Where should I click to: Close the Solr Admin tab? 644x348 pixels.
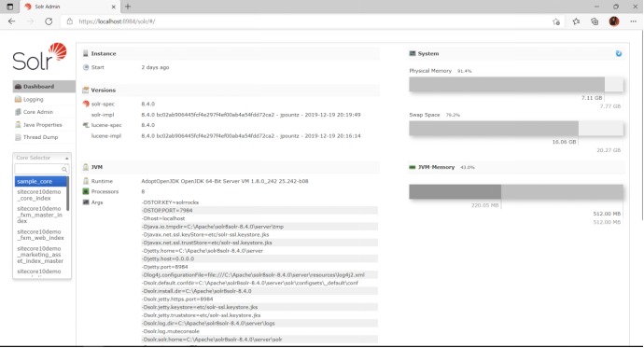point(113,7)
